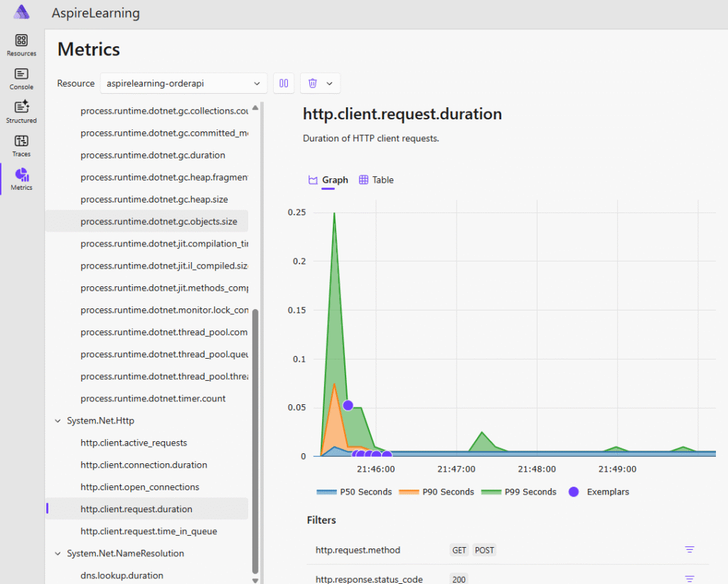The image size is (728, 584).
Task: Select http.client.request.duration metric
Action: tap(146, 509)
